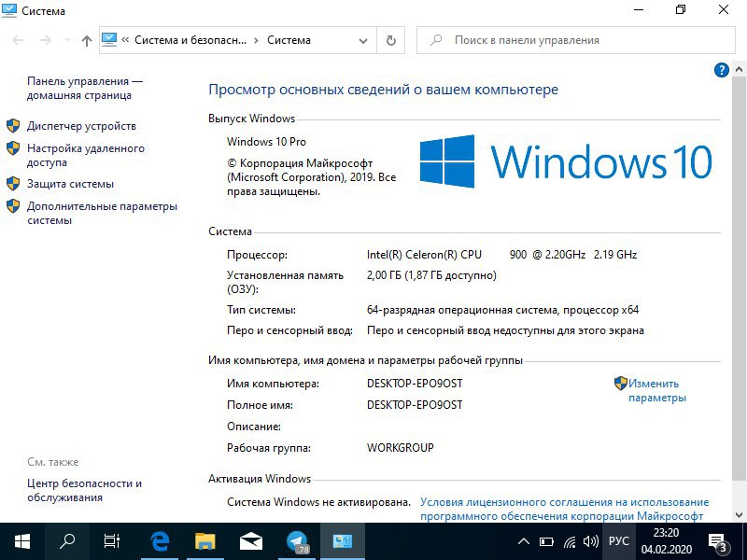Click Control Panel system window taskbar button
The height and width of the screenshot is (560, 747).
click(x=343, y=541)
